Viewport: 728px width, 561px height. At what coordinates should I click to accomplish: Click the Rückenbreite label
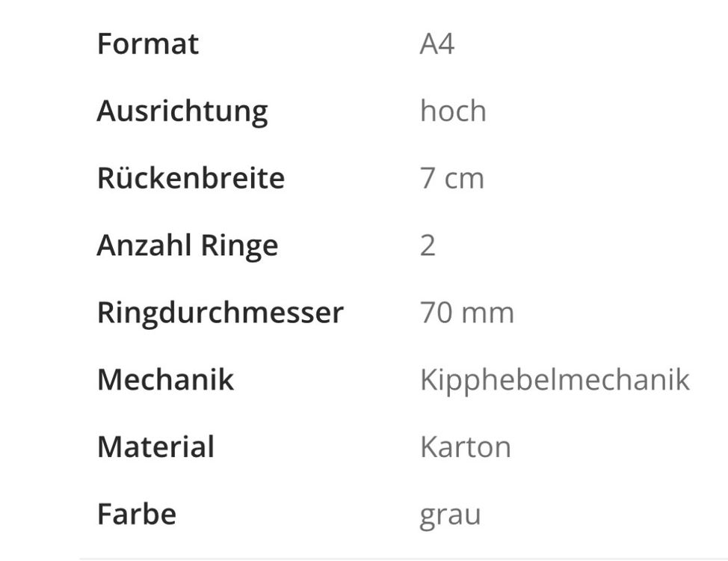(x=191, y=177)
